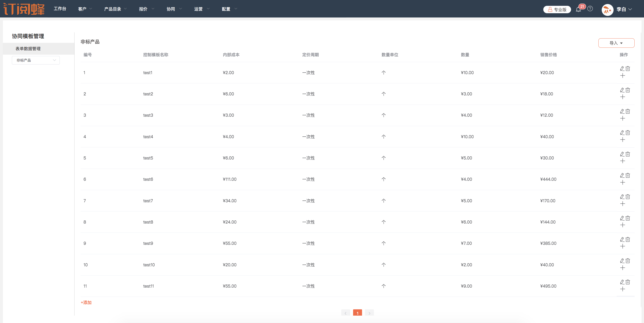Click the plus icon in test3 row

(623, 118)
